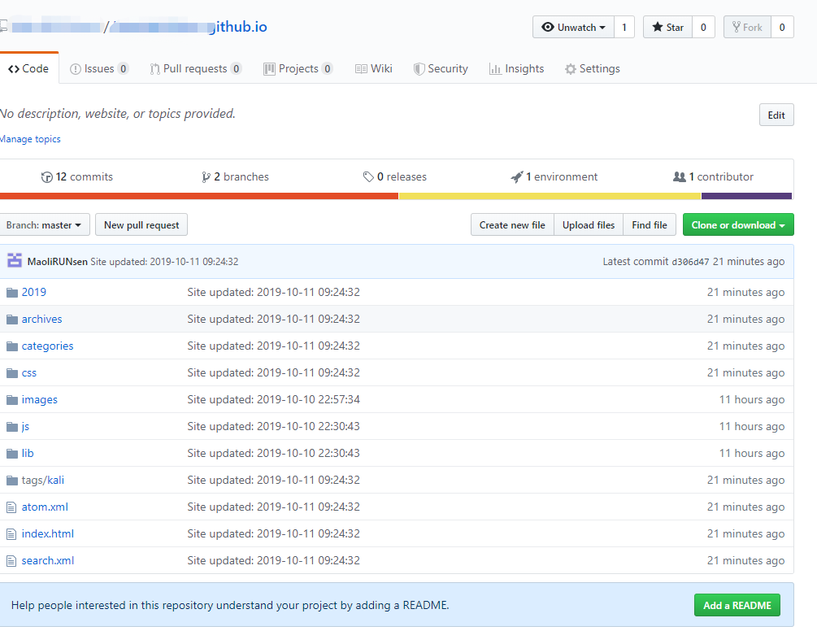Open the images folder
The height and width of the screenshot is (644, 817).
40,399
